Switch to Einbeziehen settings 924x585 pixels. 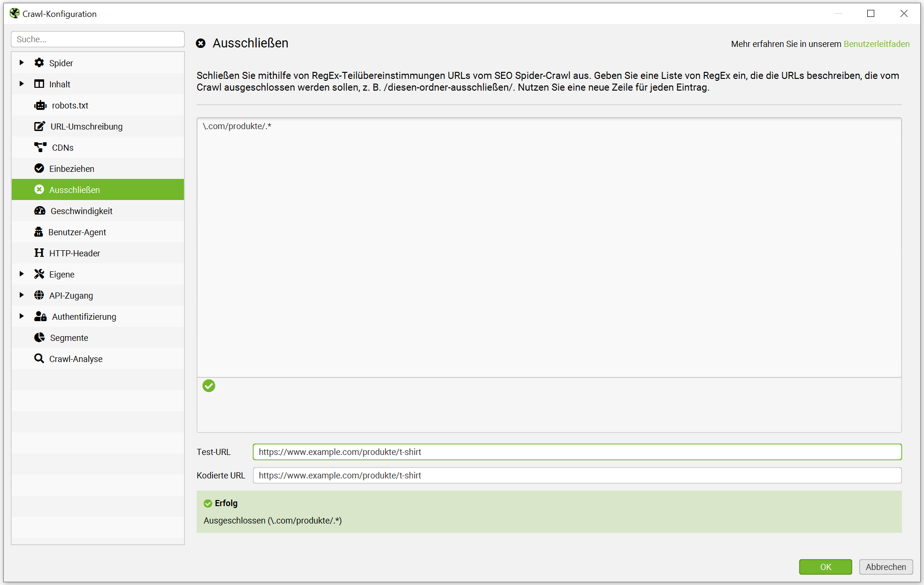point(98,169)
